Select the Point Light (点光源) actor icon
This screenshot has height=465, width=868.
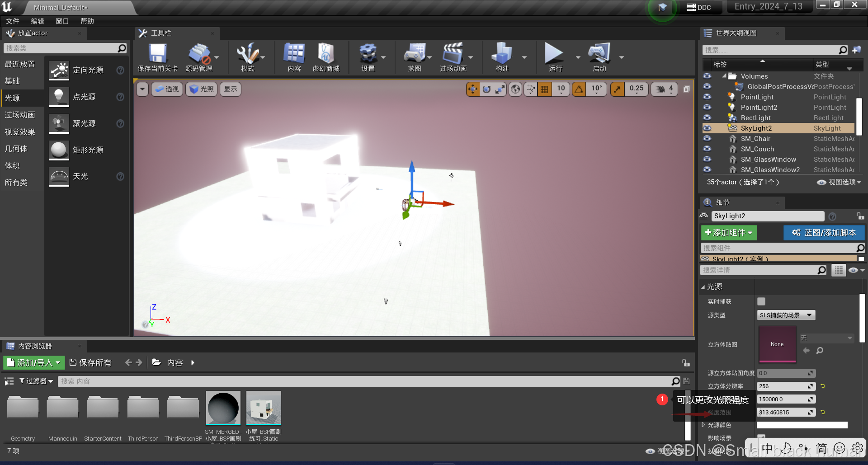click(59, 97)
